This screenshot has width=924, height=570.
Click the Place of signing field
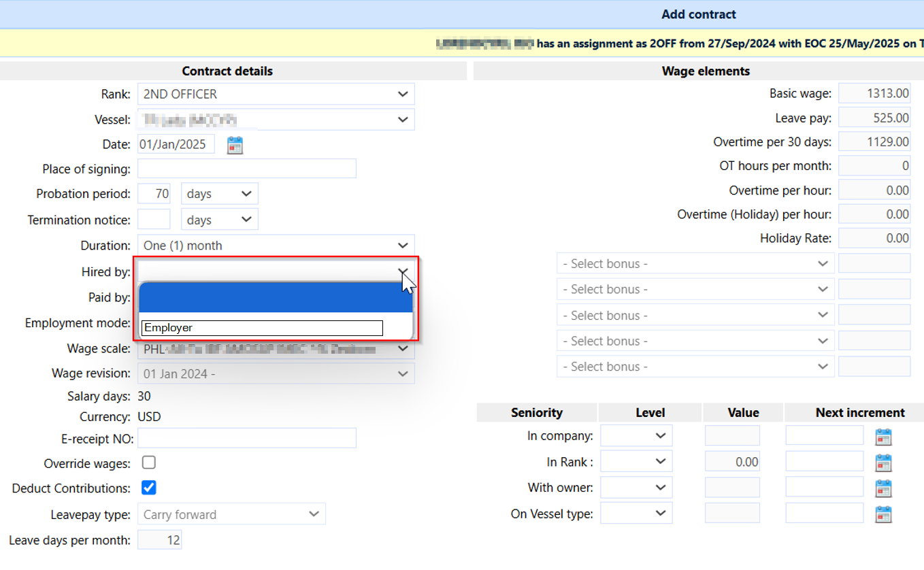pos(246,169)
